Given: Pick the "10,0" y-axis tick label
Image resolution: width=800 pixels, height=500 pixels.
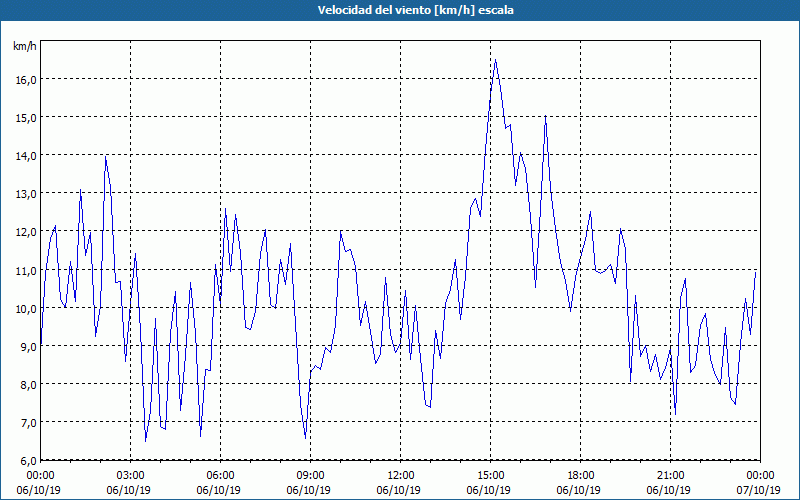Looking at the screenshot, I should (x=25, y=309).
